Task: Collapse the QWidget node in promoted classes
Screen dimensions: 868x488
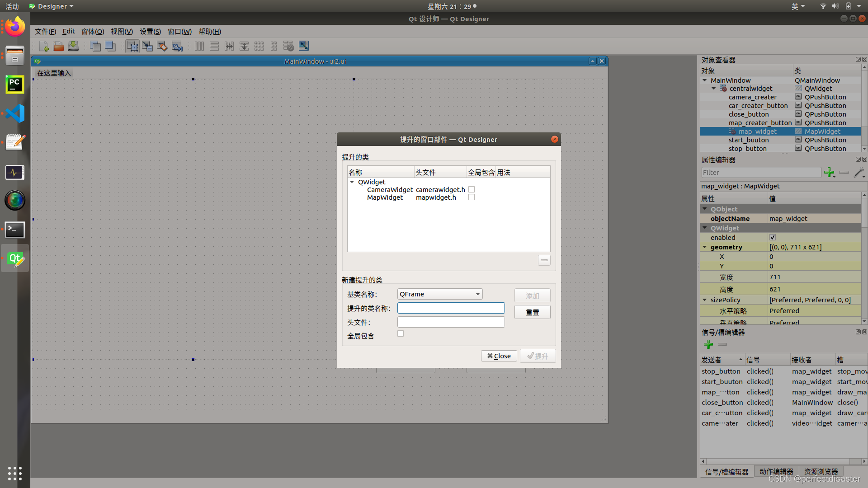Action: pos(352,182)
